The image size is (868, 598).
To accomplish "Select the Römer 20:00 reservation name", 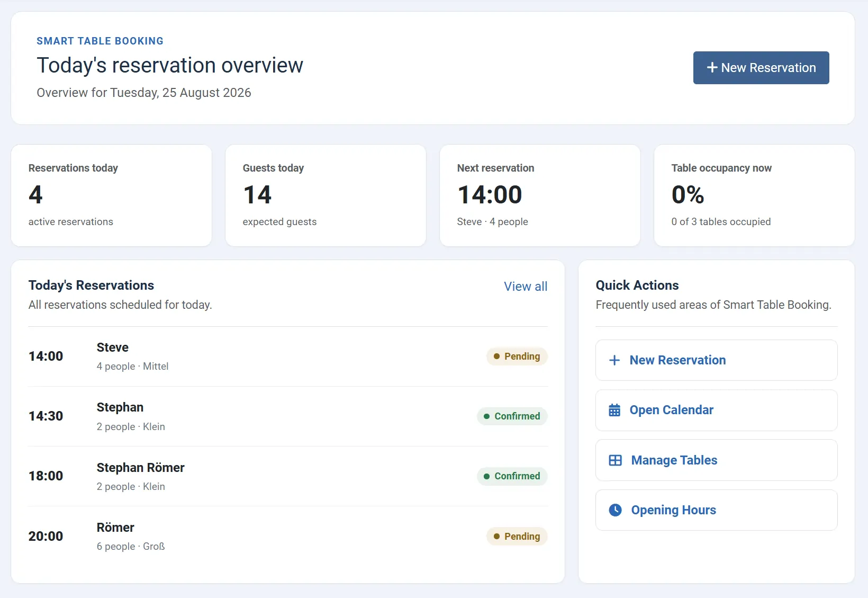I will point(115,528).
